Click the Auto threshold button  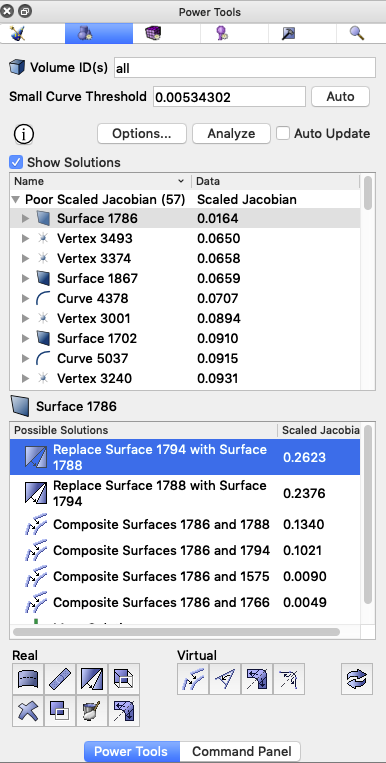click(x=340, y=96)
